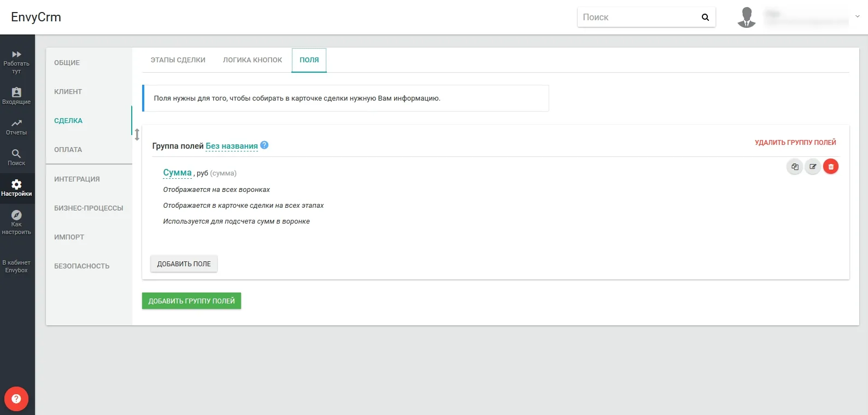Image resolution: width=868 pixels, height=415 pixels.
Task: Open Отчеты reports in the sidebar
Action: (16, 127)
